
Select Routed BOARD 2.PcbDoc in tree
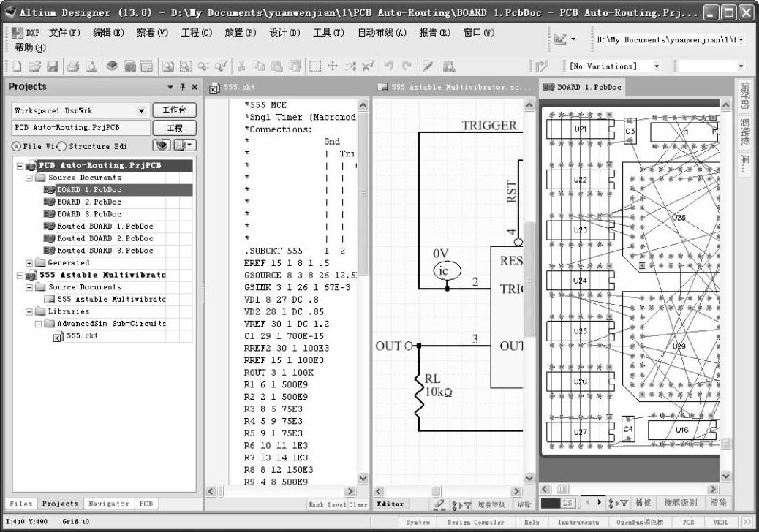105,238
